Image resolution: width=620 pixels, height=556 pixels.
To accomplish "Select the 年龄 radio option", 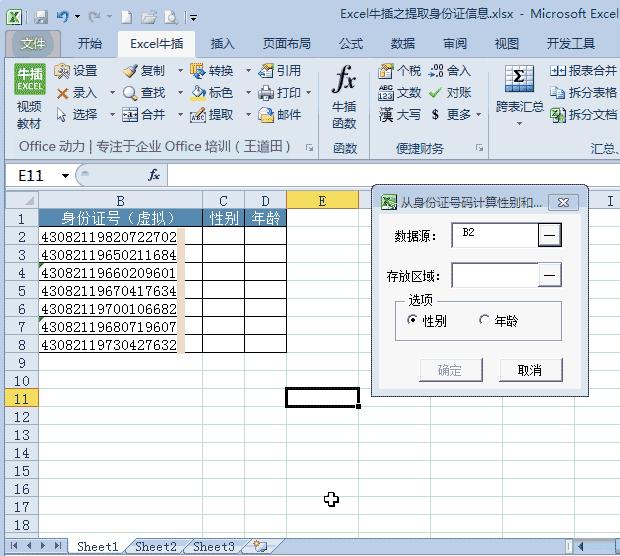I will 498,320.
